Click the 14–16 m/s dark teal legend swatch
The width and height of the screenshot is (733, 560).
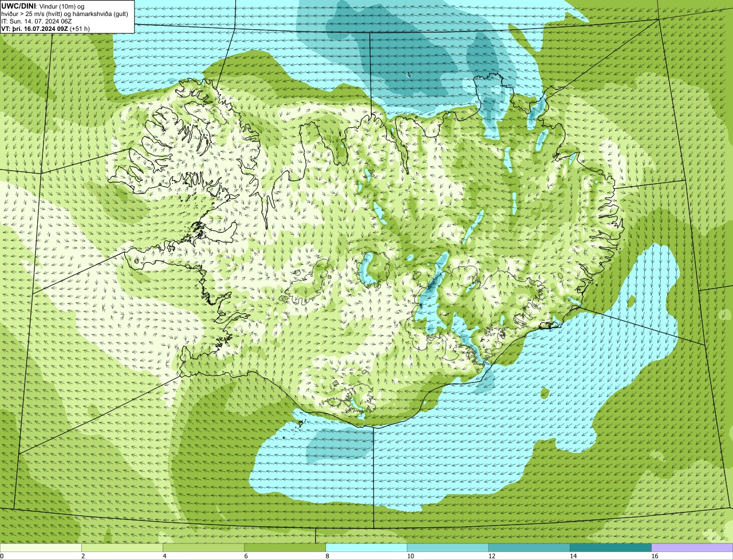pos(611,548)
